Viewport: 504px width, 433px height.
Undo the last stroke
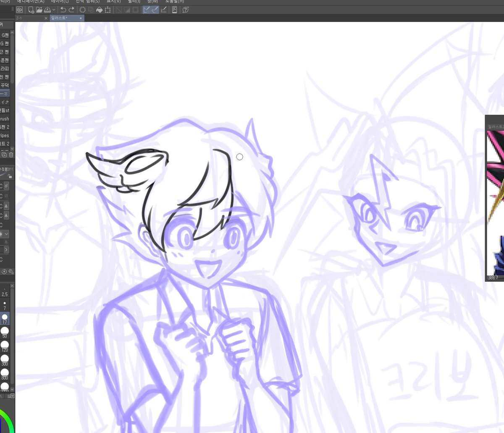[63, 9]
